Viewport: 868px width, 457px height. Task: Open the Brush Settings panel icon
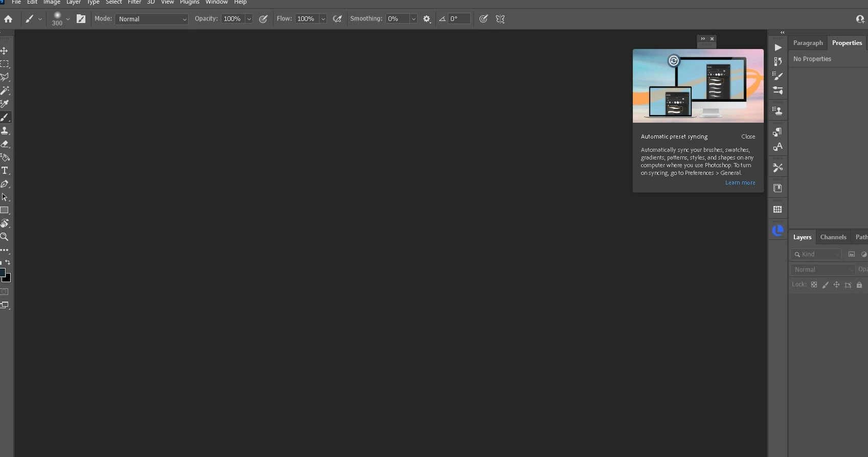(x=778, y=90)
